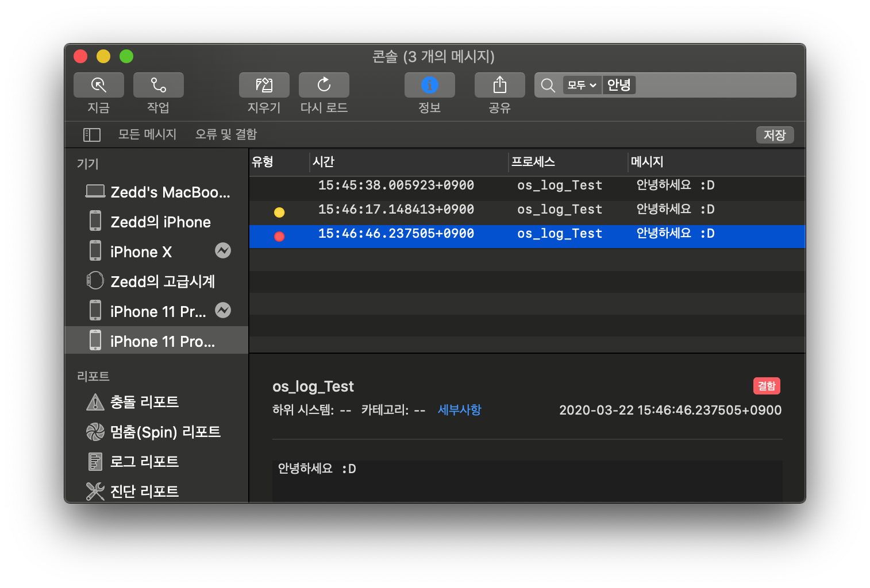Click the crash report warning triangle icon

[x=95, y=402]
